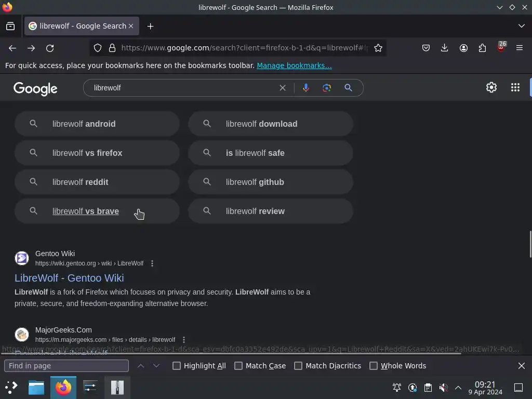
Task: Open the file manager from taskbar
Action: [x=36, y=388]
